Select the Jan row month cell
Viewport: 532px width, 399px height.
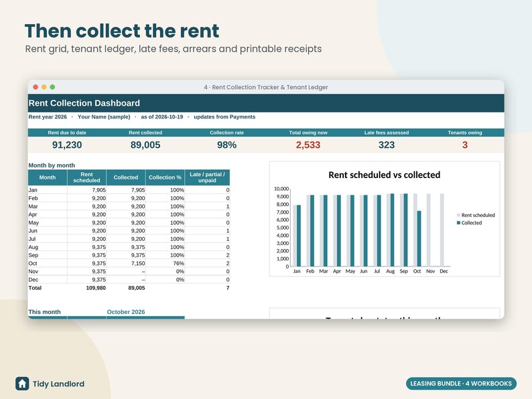(x=48, y=190)
